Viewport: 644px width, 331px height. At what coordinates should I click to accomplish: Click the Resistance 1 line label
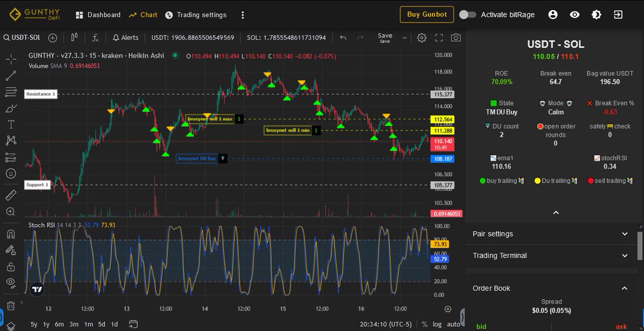tap(41, 94)
